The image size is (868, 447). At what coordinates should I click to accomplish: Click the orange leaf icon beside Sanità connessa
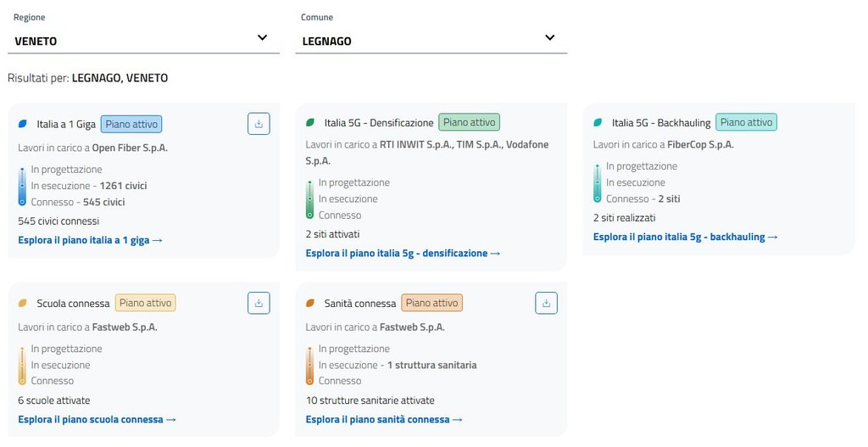(x=310, y=303)
